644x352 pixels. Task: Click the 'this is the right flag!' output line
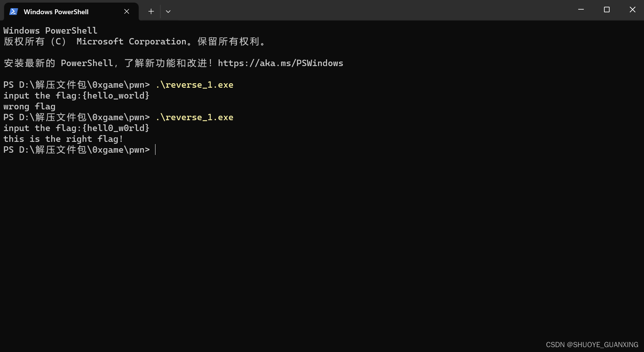pyautogui.click(x=63, y=139)
